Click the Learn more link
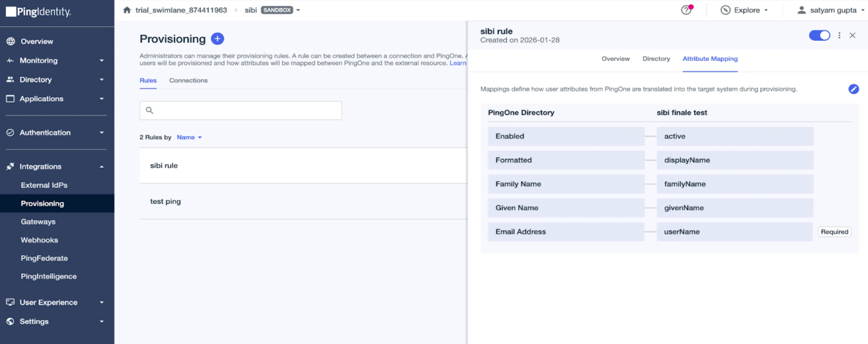 (458, 63)
